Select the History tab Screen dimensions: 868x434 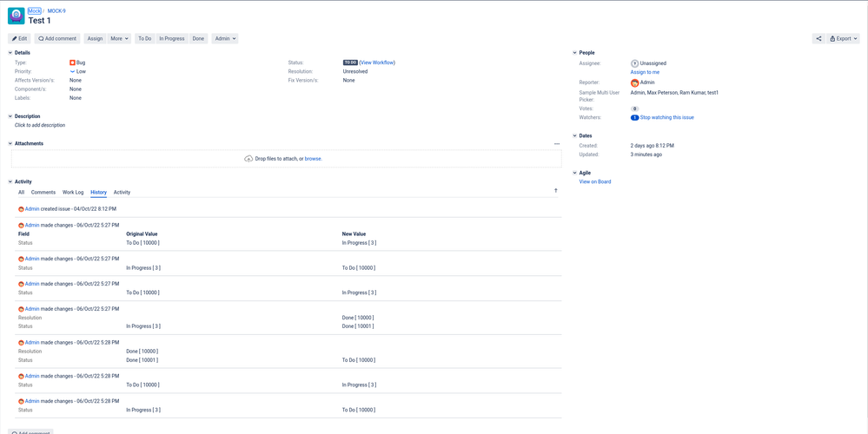[98, 193]
